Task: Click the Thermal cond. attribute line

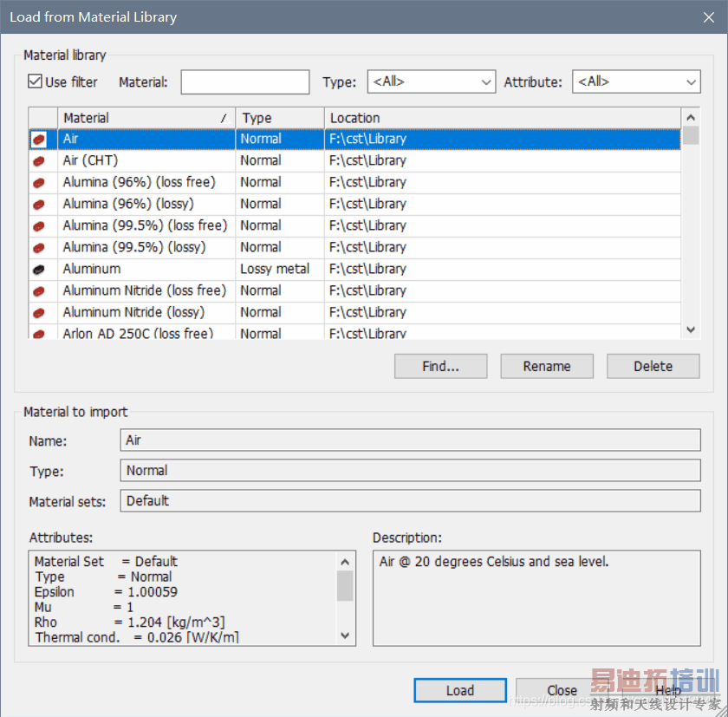Action: [x=137, y=637]
